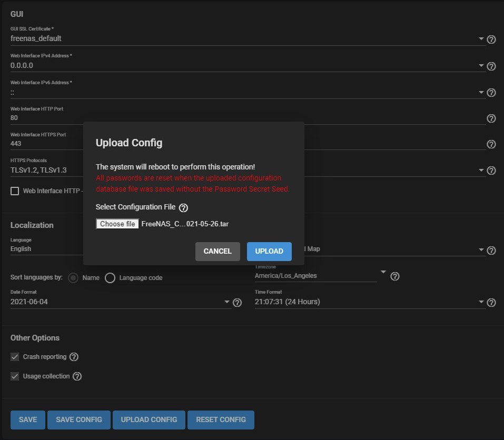Click help icon beside Select Configuration File

pyautogui.click(x=183, y=208)
